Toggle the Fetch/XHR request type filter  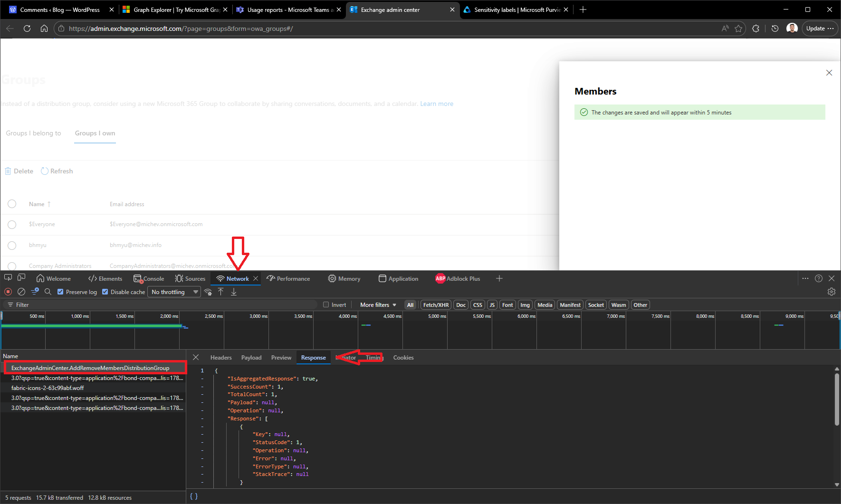[x=436, y=305]
